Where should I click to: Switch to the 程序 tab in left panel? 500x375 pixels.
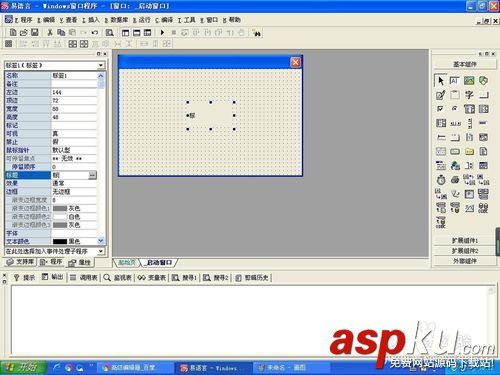51,262
